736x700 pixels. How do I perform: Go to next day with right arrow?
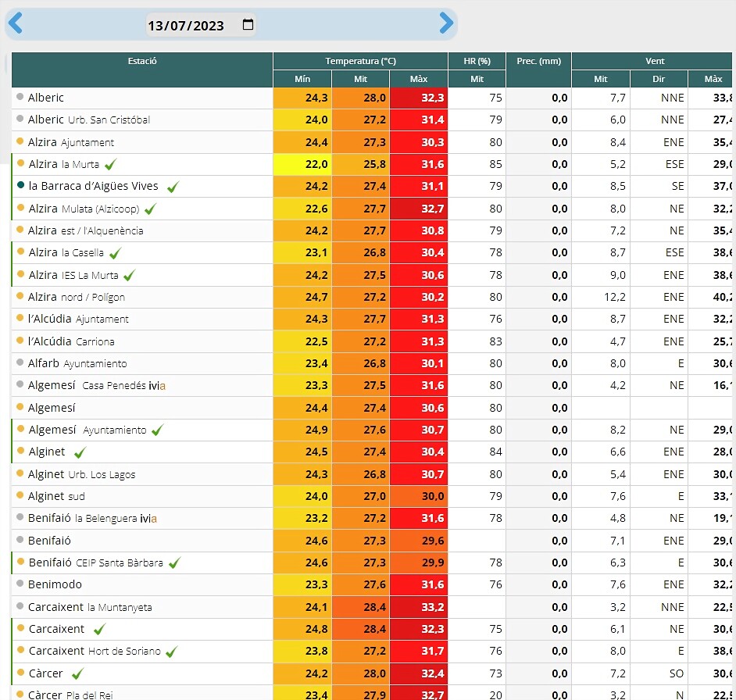click(x=446, y=23)
